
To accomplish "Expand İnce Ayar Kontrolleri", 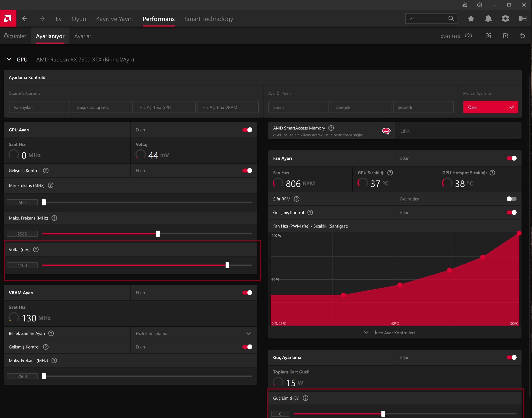I will pyautogui.click(x=390, y=333).
